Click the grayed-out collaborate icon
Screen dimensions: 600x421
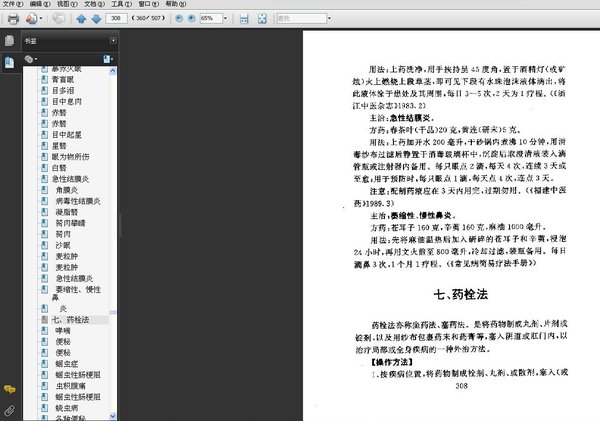tap(59, 18)
